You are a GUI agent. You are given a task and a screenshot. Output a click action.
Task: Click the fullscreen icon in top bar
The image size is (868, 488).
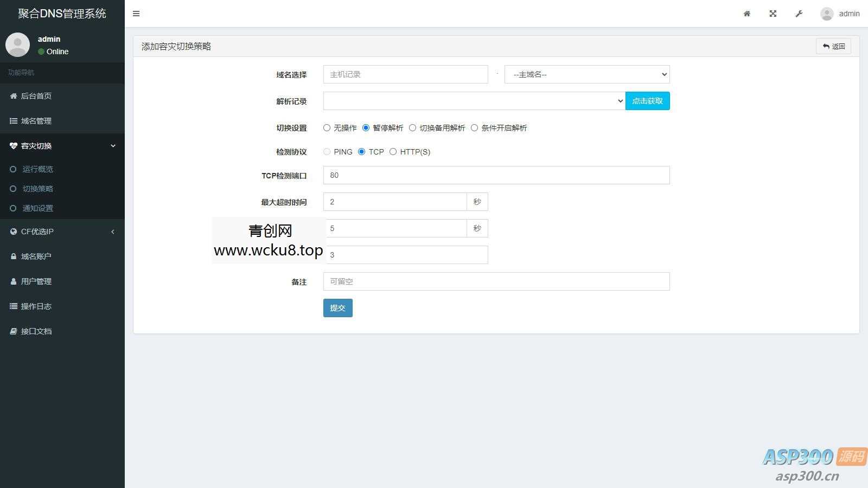(x=773, y=14)
